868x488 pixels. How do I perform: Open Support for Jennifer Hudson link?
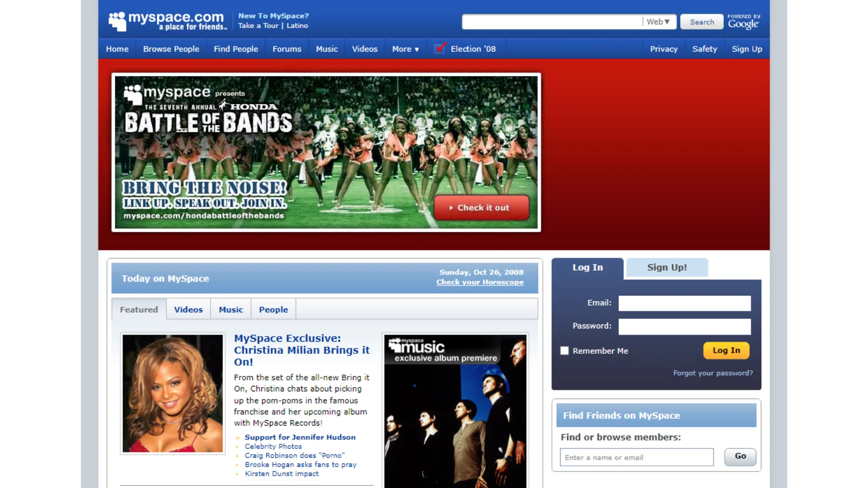coord(300,437)
